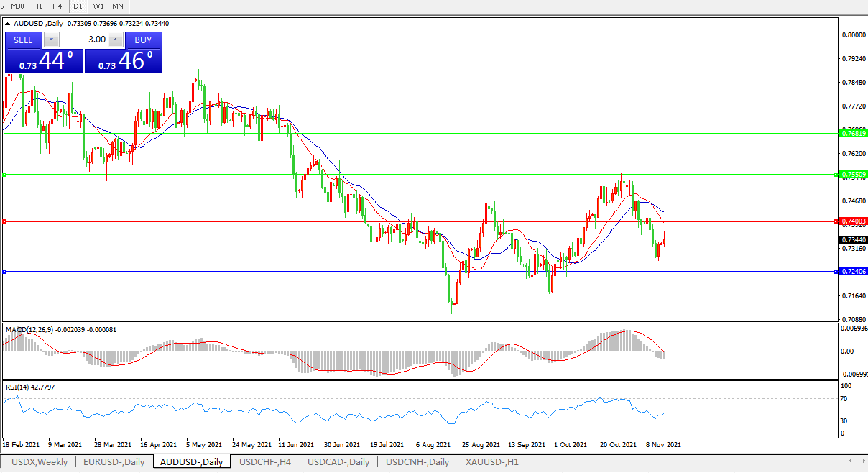Screen dimensions: 868x473
Task: Click the 3.00 volume input field
Action: [x=83, y=40]
